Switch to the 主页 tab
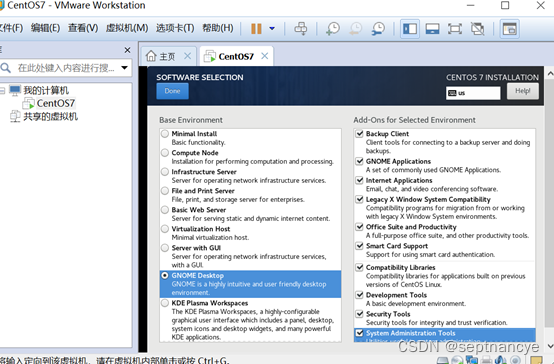 click(167, 56)
